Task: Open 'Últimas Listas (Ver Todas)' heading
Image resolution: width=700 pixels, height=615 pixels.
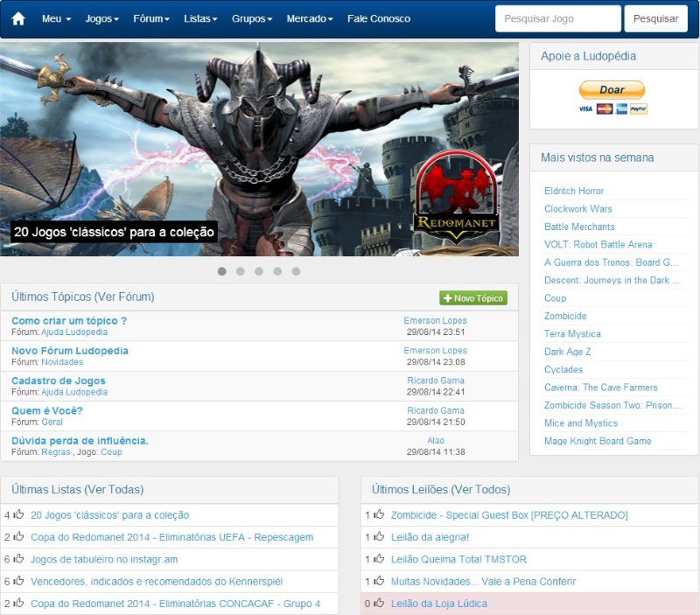Action: pos(78,490)
